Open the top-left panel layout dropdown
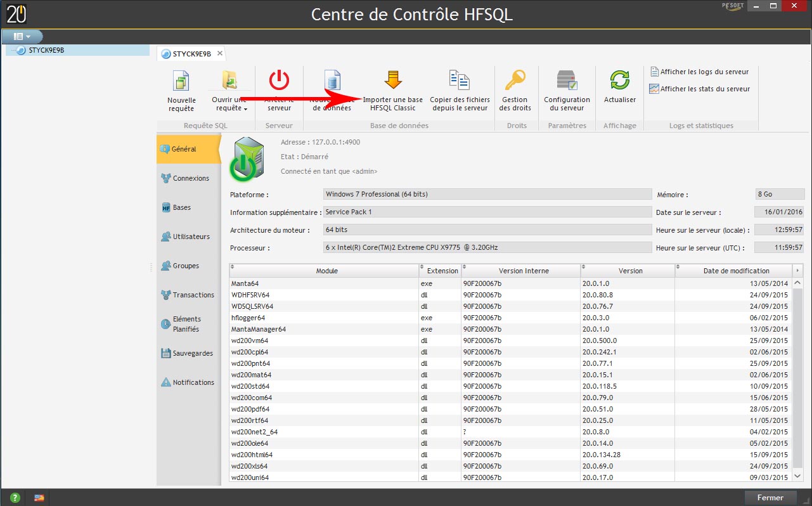 (23, 37)
